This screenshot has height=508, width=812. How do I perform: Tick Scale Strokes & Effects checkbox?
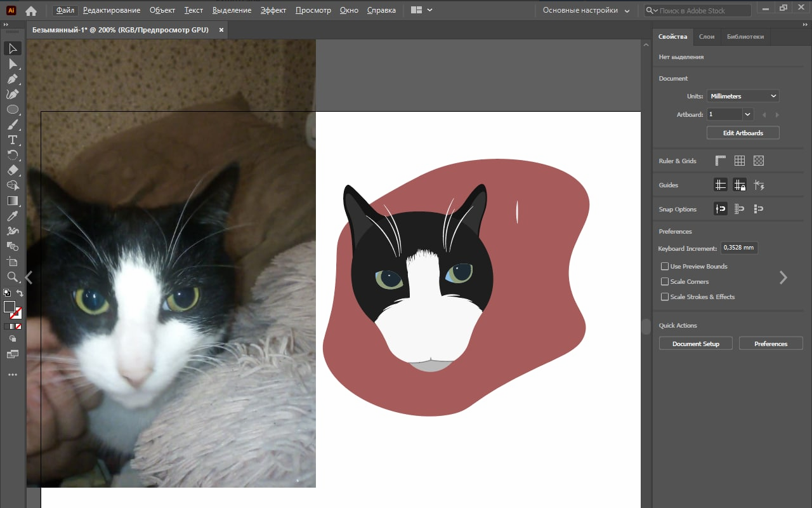click(665, 297)
